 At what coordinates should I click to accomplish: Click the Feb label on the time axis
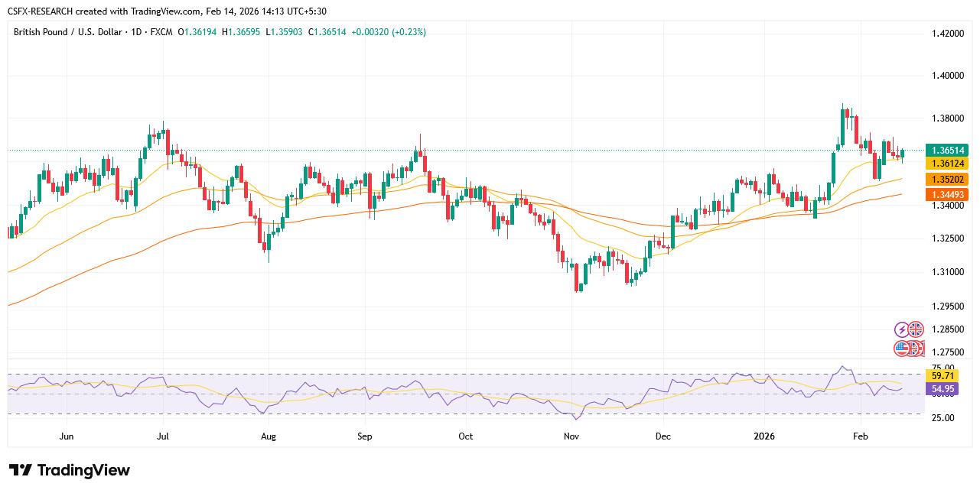pos(861,436)
